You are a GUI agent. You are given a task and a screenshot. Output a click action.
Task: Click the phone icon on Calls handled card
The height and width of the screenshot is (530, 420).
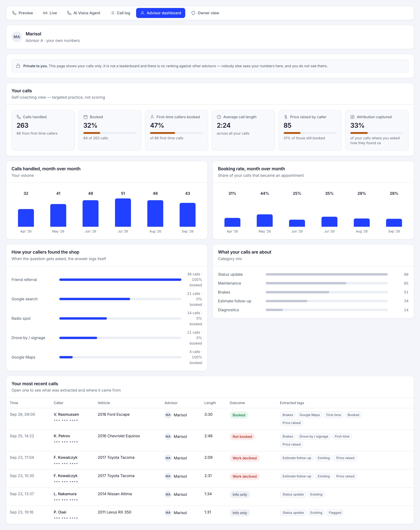click(x=19, y=117)
